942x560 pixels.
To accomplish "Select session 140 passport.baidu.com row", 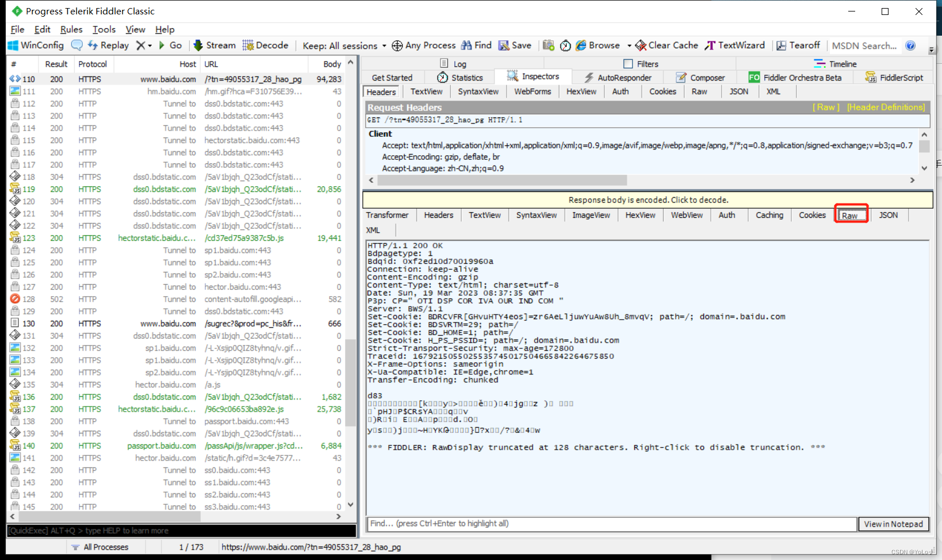I will [x=176, y=446].
